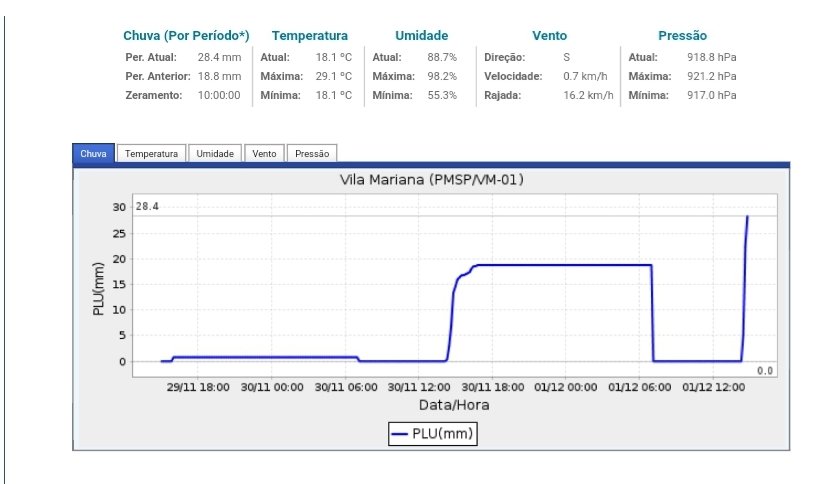Open the Umidade chart tab
This screenshot has width=814, height=484.
[x=215, y=154]
